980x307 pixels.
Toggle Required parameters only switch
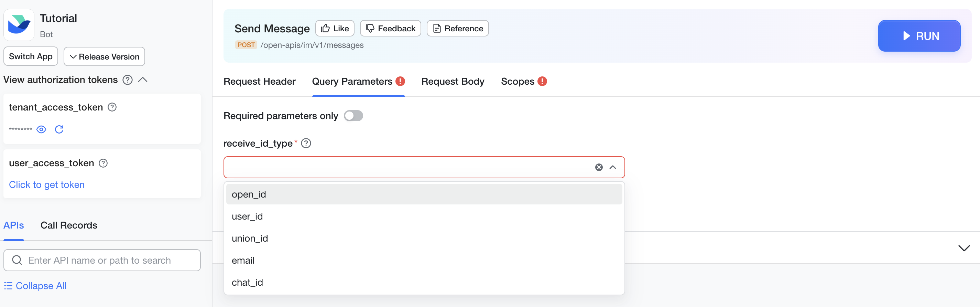353,116
